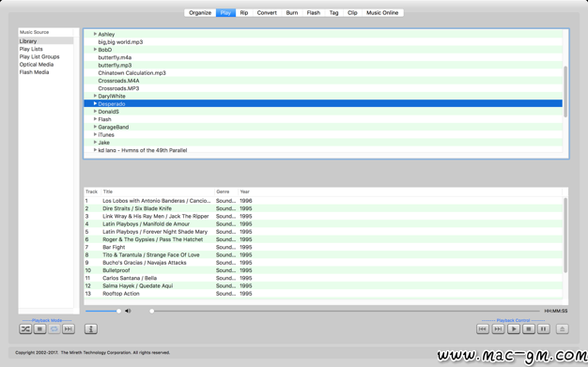Expand the GarageBand folder
The image size is (588, 367).
pos(95,127)
